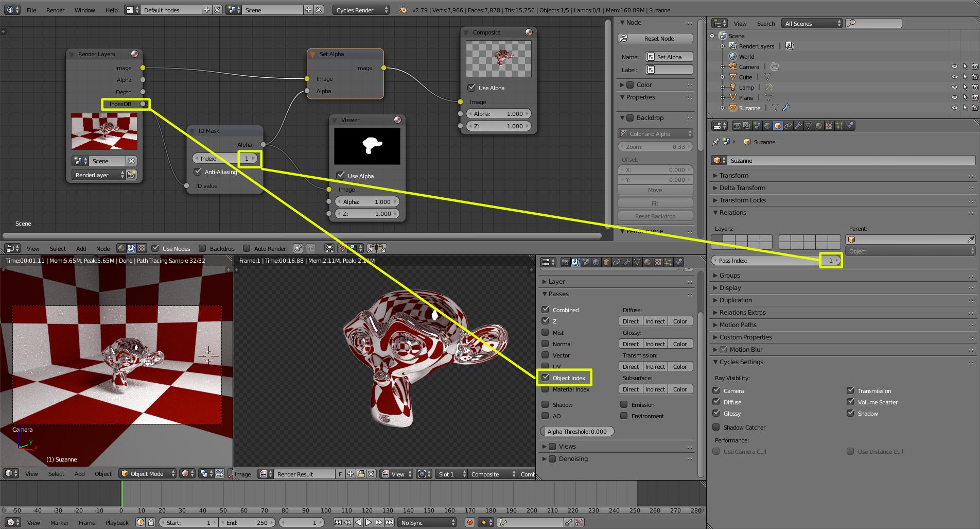This screenshot has width=980, height=529.
Task: Insert keyframes using the key icon
Action: [569, 522]
